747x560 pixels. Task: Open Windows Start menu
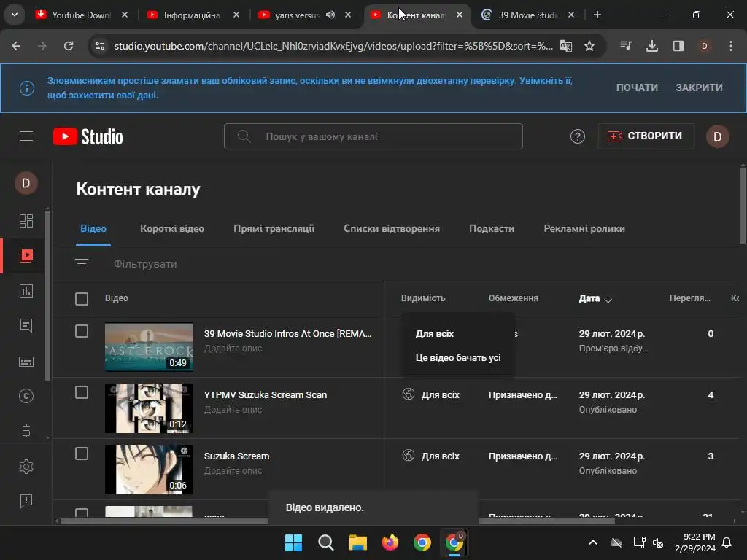click(293, 542)
